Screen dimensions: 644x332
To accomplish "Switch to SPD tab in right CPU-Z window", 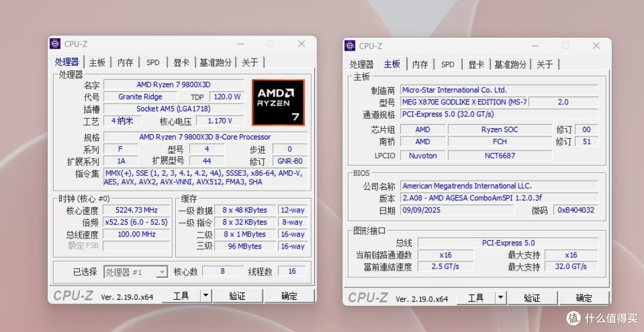I will click(448, 64).
